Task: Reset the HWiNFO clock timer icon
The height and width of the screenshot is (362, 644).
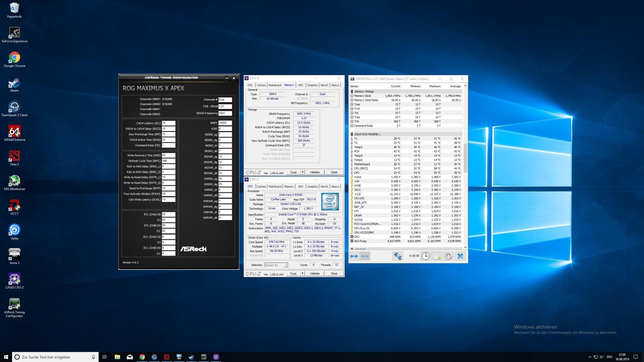Action: click(x=425, y=256)
